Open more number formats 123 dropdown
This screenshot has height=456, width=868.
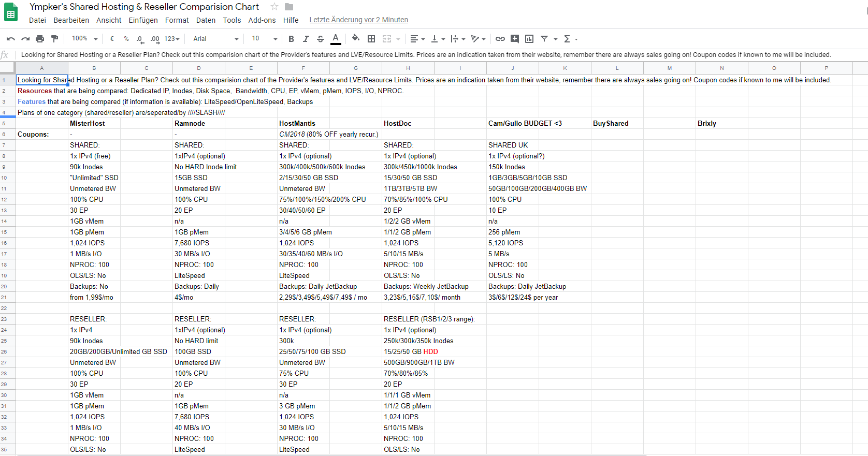[172, 39]
